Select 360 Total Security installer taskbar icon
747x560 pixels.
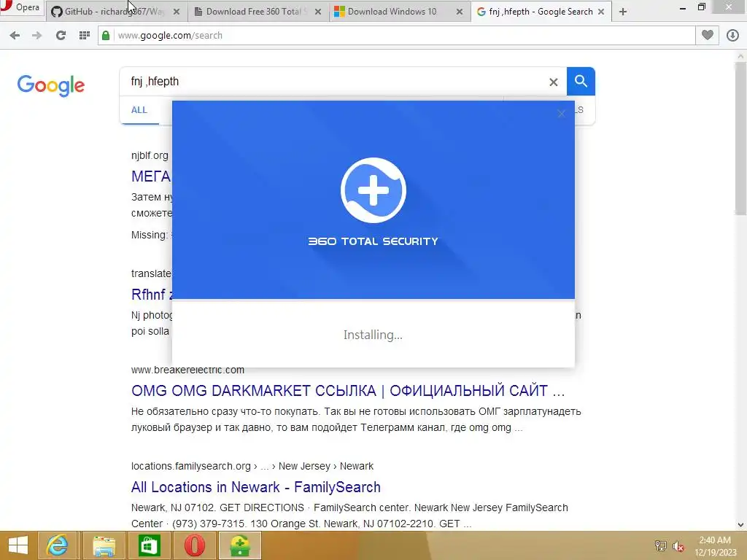coord(239,545)
